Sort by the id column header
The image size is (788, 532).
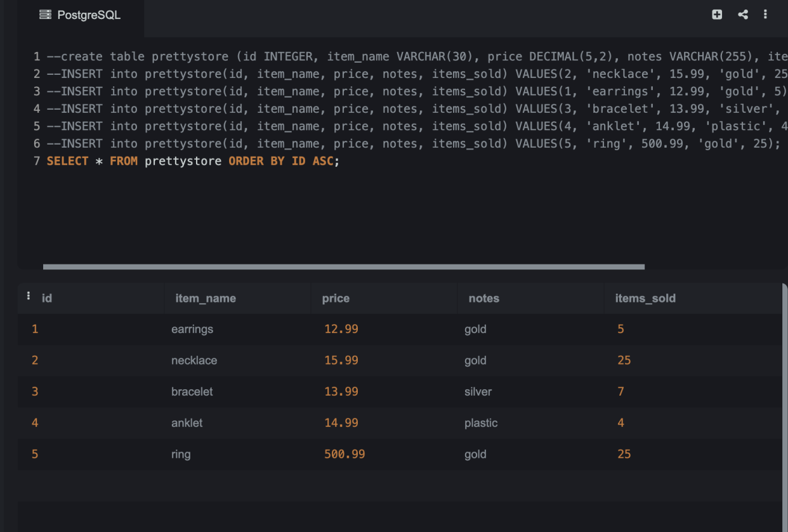pyautogui.click(x=47, y=298)
